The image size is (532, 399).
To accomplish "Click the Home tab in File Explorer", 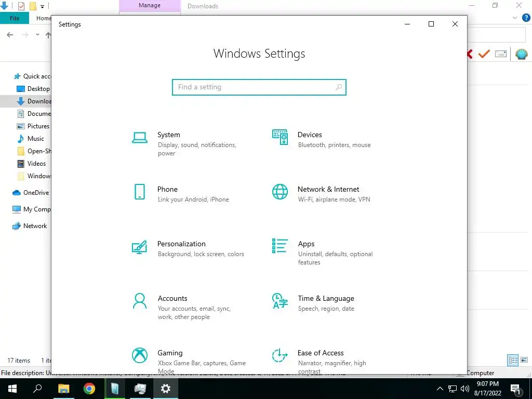I will coord(44,18).
